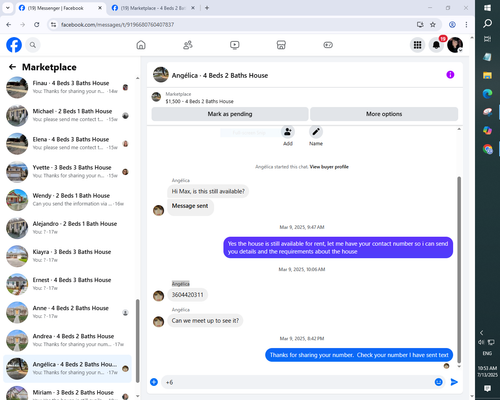Open Miriam - 3 Beds 2 Baths House chat
The width and height of the screenshot is (500, 400).
coord(68,393)
